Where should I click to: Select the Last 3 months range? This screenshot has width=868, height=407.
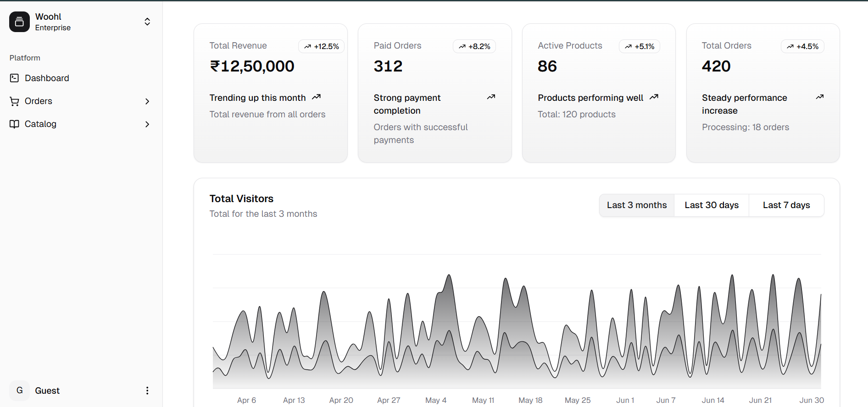(x=636, y=205)
